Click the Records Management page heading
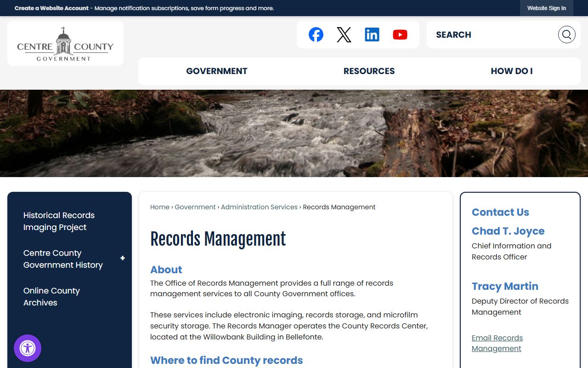 pos(218,239)
